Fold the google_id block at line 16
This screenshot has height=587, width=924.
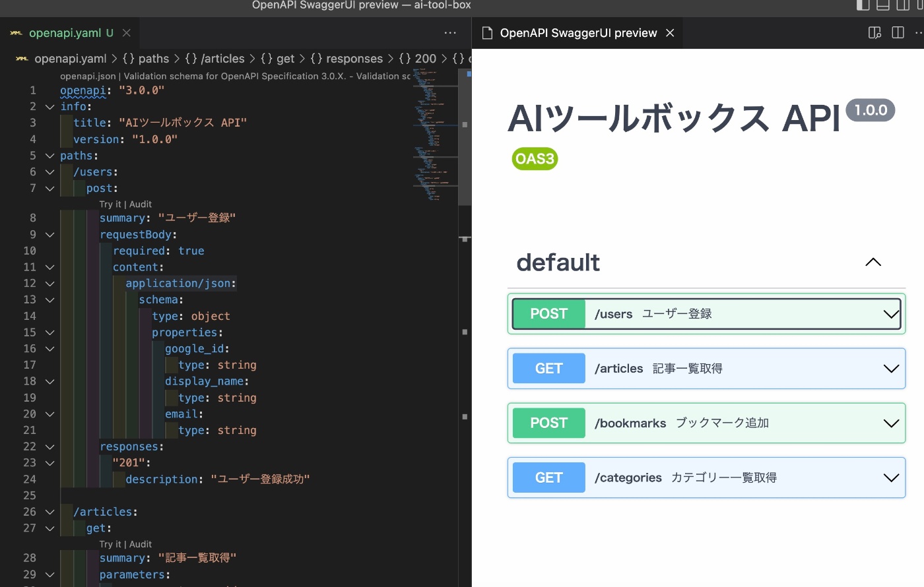click(49, 349)
